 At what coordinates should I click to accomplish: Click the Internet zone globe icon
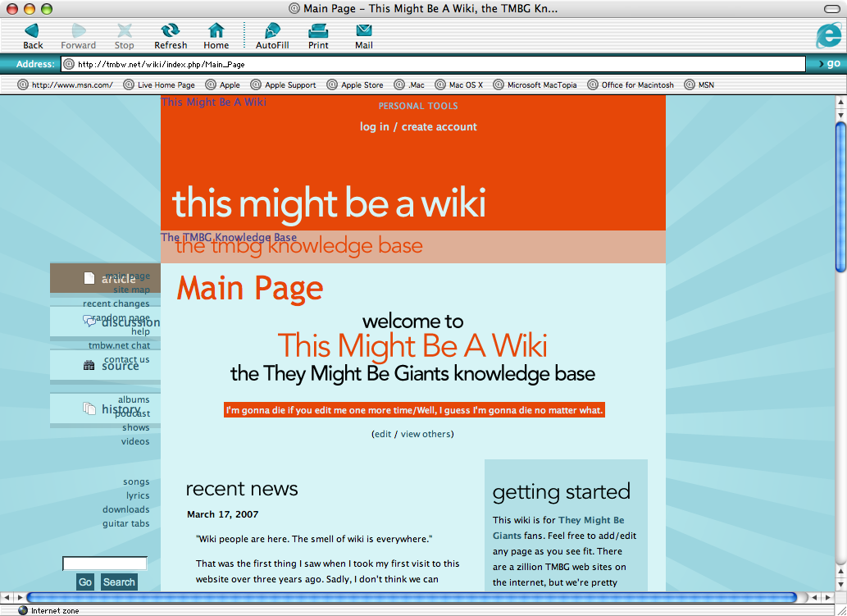click(22, 610)
